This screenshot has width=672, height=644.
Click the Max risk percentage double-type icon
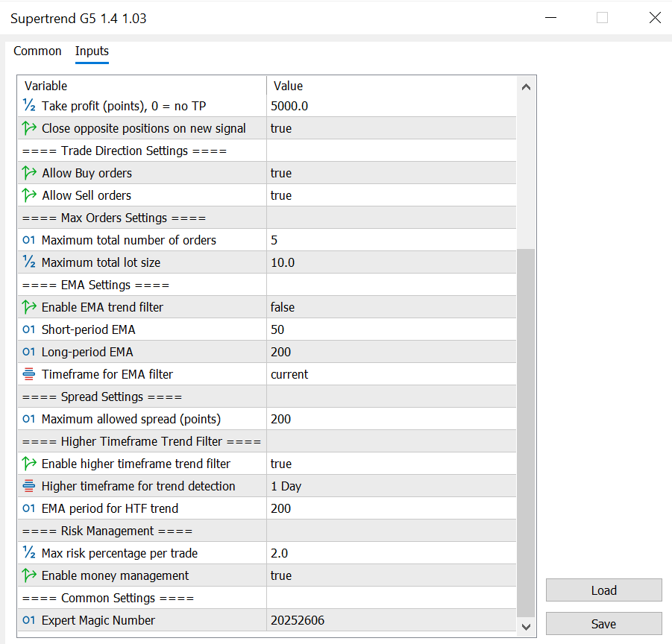[x=29, y=553]
